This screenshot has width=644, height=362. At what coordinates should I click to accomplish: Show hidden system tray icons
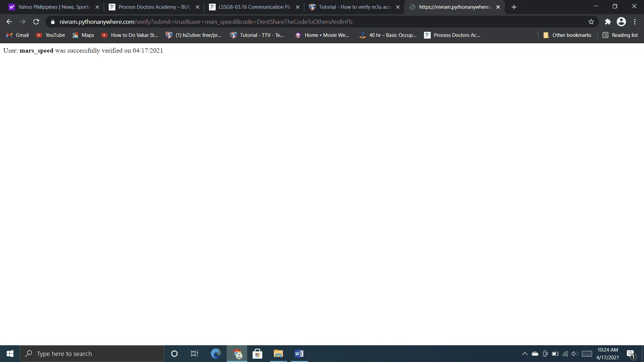pos(525,354)
